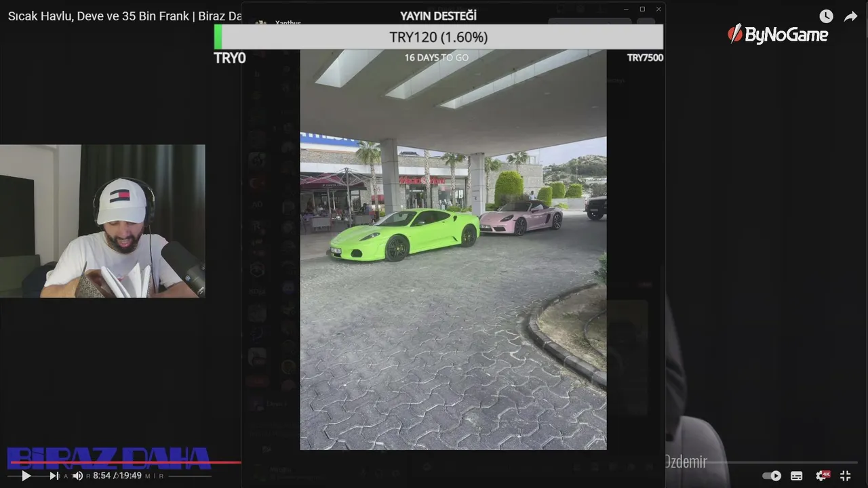Turn on subtitles with the captions button

click(797, 476)
